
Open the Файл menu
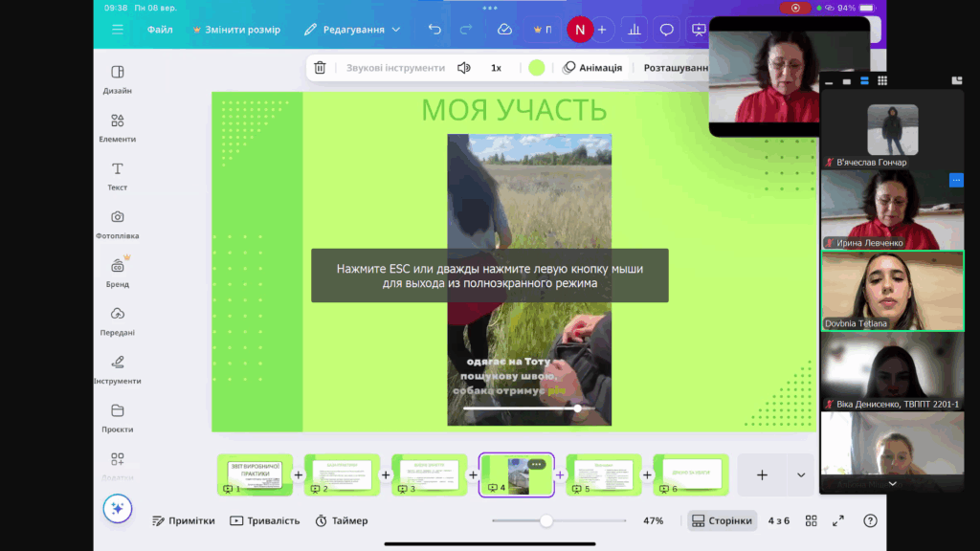click(x=160, y=30)
